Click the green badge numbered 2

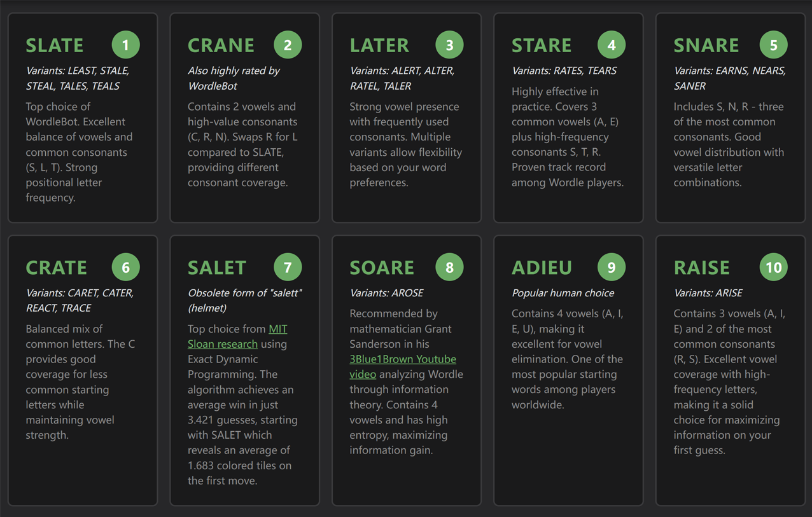tap(288, 45)
